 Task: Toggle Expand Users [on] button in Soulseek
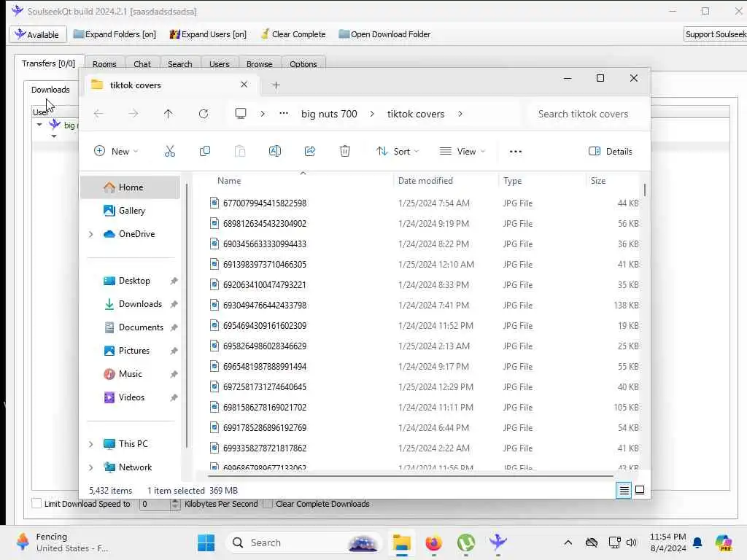[208, 34]
